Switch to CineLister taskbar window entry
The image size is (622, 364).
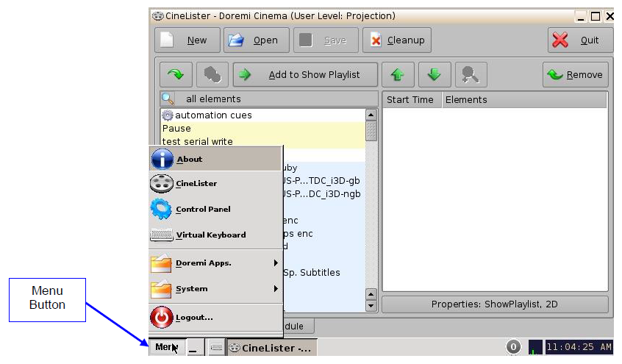coord(272,347)
